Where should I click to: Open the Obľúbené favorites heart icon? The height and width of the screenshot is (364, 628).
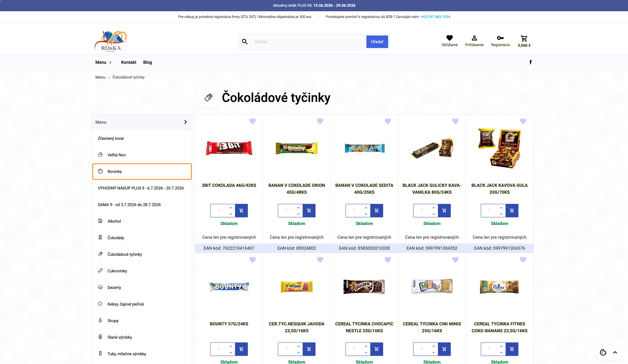click(449, 38)
